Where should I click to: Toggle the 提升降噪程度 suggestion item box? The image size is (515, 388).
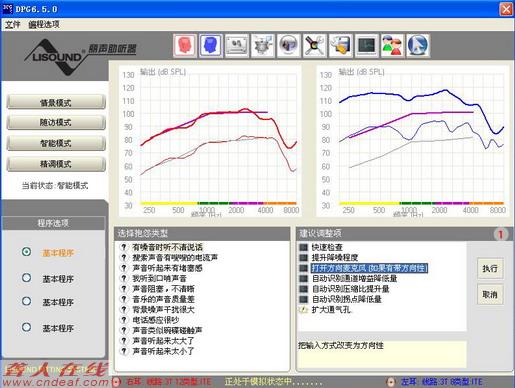point(303,257)
